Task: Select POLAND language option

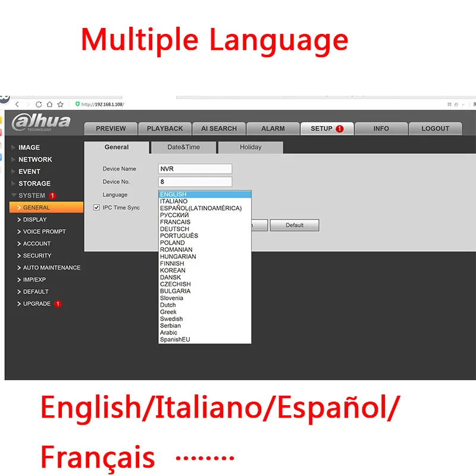Action: coord(205,243)
